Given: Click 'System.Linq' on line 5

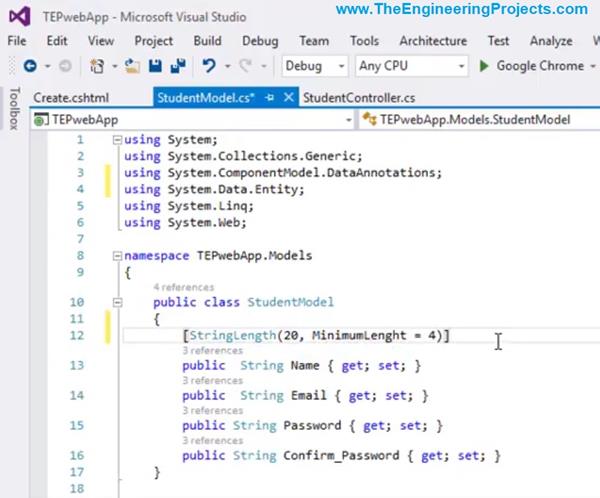Looking at the screenshot, I should click(x=208, y=206).
